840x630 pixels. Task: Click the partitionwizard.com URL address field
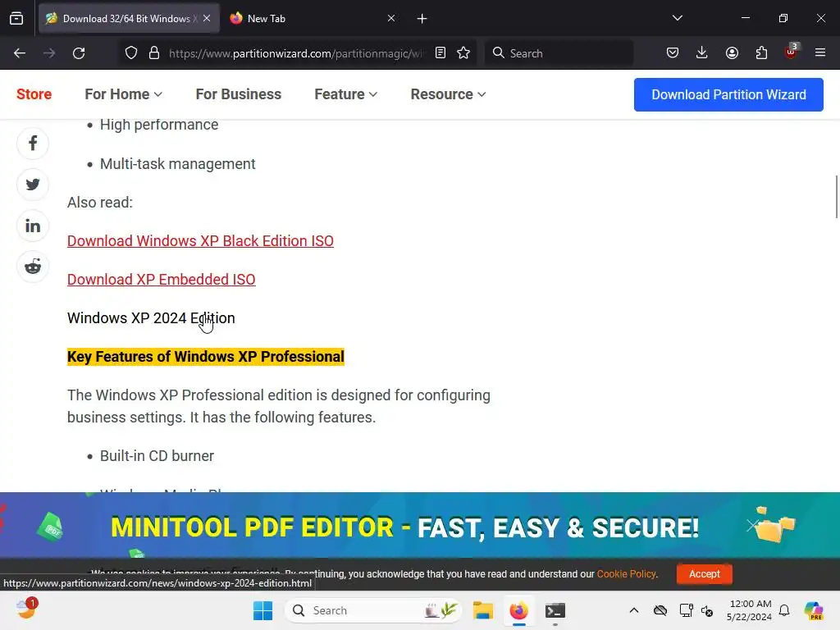pyautogui.click(x=296, y=53)
